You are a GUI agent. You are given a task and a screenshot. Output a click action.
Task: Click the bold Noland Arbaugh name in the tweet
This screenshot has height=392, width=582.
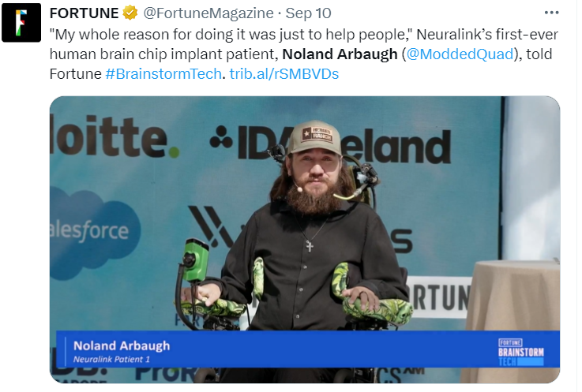pos(340,54)
